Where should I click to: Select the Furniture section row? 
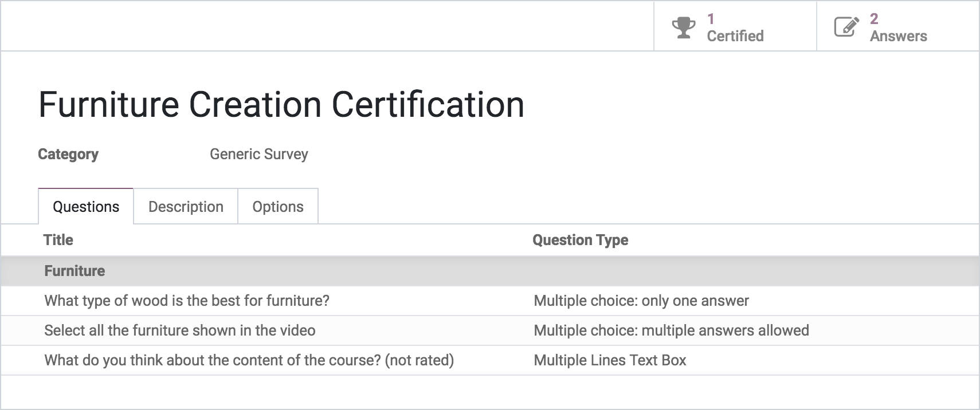coord(74,270)
